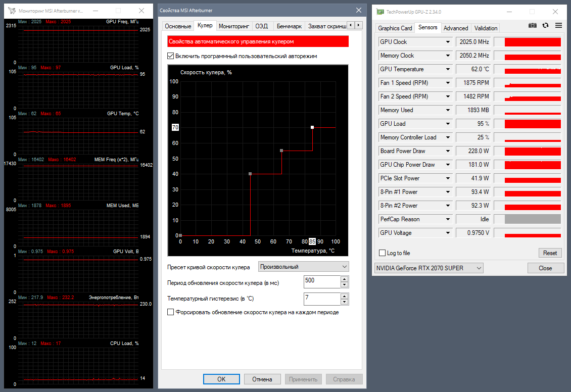Click the temperature hysteresis input field

click(x=322, y=299)
